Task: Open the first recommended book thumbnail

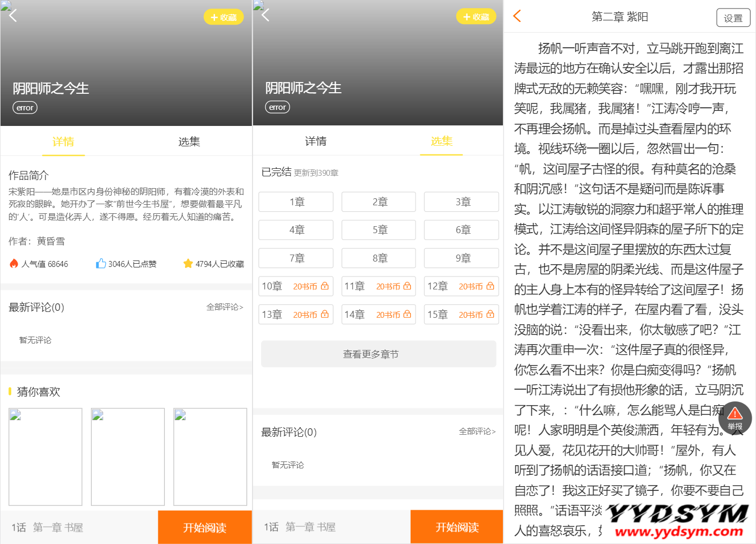Action: click(46, 457)
